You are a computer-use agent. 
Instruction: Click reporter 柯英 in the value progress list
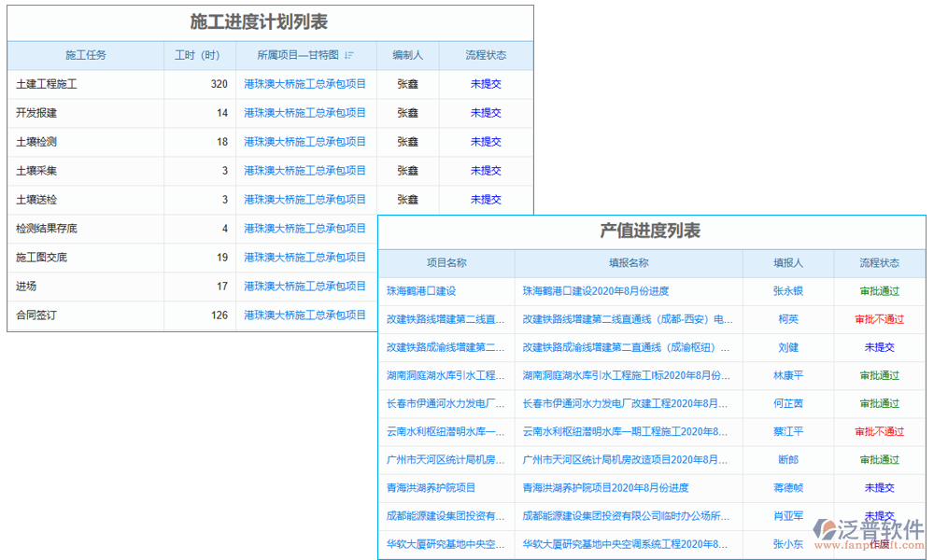[x=787, y=318]
